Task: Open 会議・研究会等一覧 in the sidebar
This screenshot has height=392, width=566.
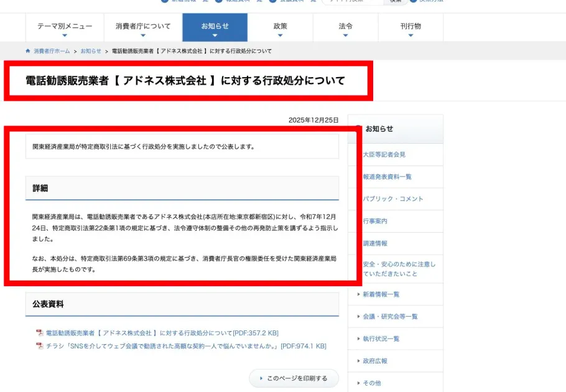Action: point(390,317)
